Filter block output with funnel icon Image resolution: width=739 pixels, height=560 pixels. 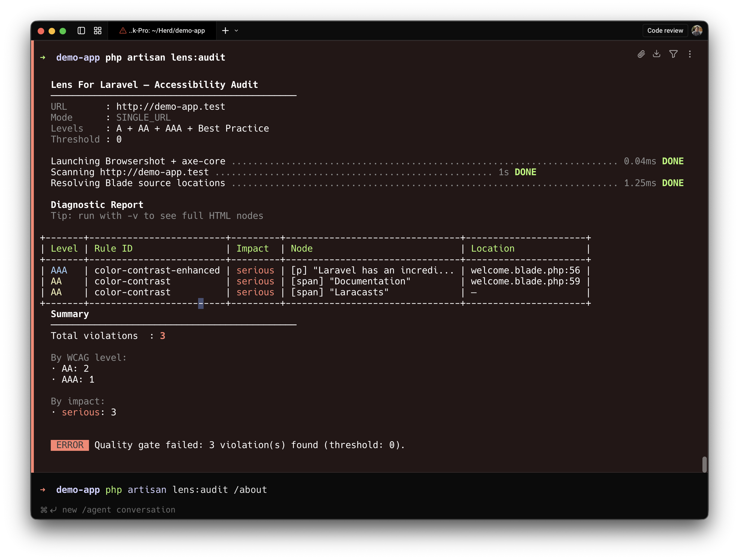point(673,54)
